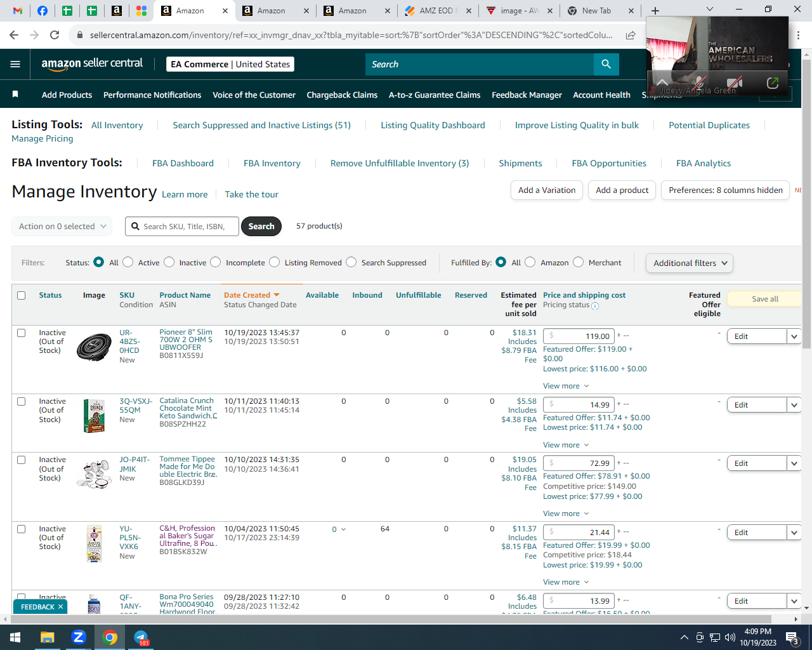The image size is (812, 650).
Task: Show hidden system tray icons
Action: click(x=684, y=637)
